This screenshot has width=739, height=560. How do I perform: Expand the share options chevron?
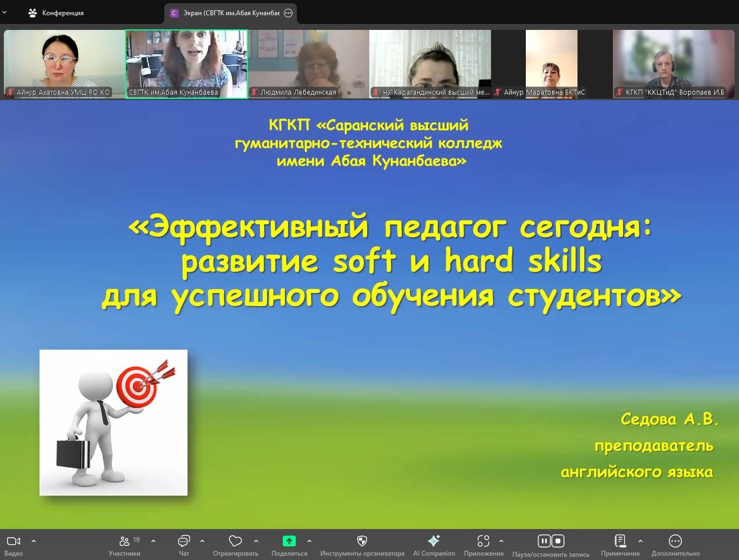309,541
